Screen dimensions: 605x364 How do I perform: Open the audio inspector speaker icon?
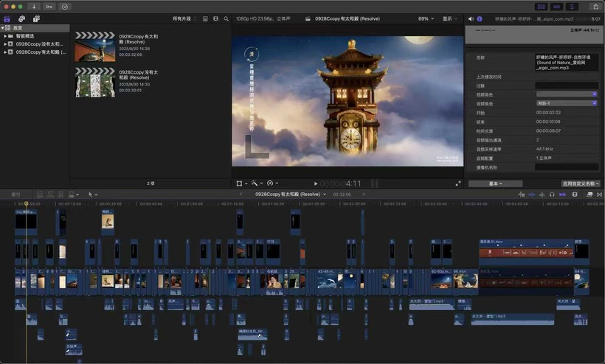(x=471, y=18)
